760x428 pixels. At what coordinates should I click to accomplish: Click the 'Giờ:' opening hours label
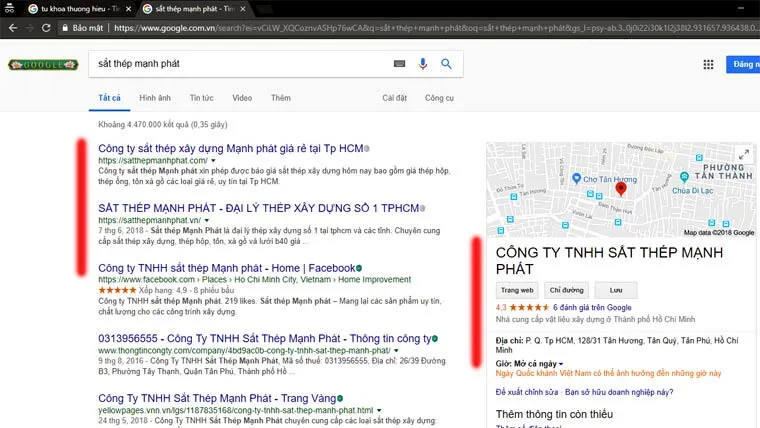point(504,364)
